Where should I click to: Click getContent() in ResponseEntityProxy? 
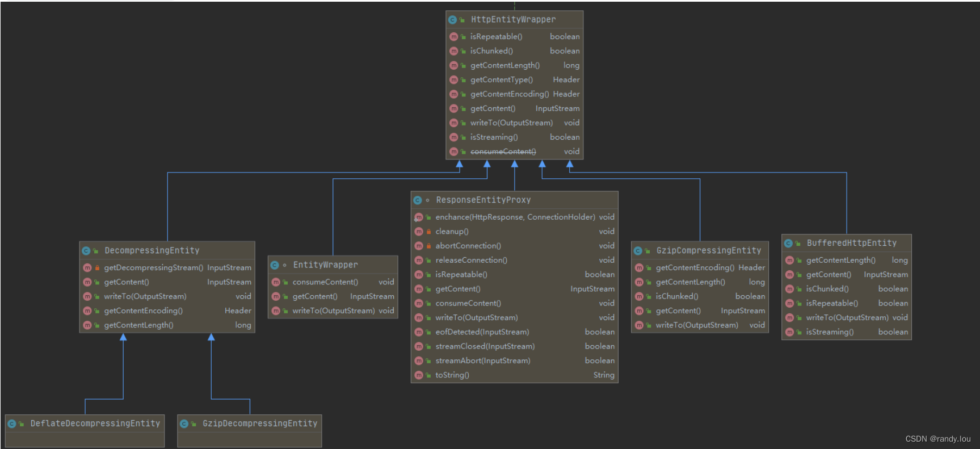point(458,289)
